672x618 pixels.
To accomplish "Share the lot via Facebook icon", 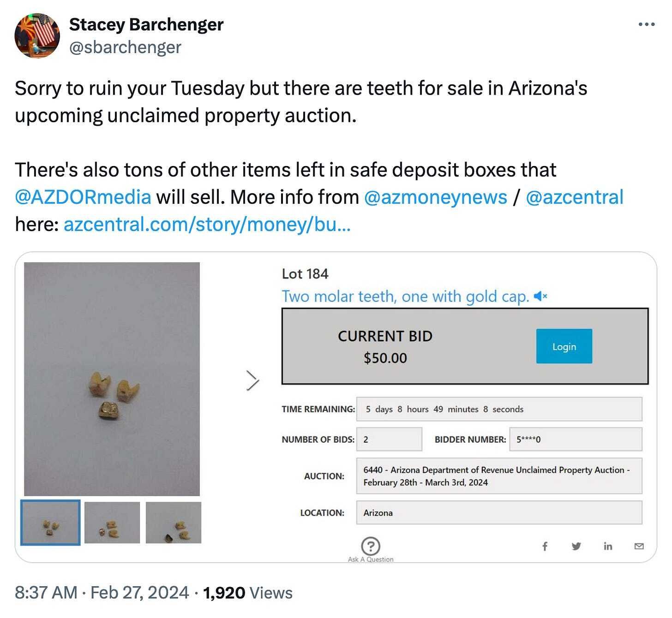I will [545, 547].
